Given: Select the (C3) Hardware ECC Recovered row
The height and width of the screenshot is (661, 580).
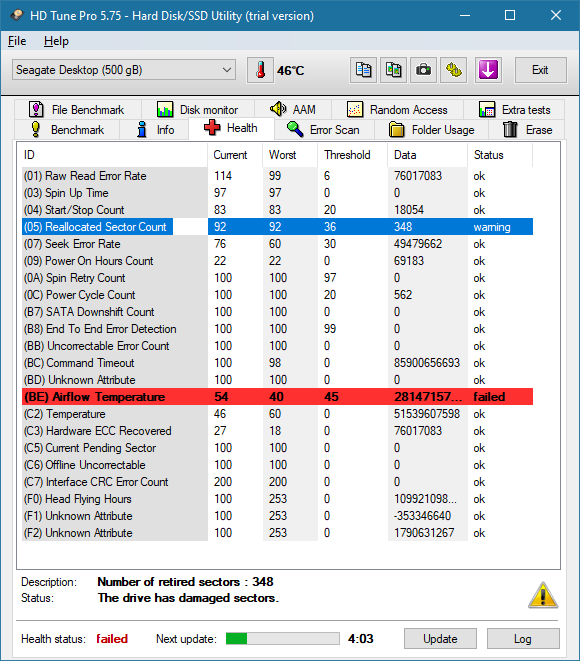Looking at the screenshot, I should 277,431.
